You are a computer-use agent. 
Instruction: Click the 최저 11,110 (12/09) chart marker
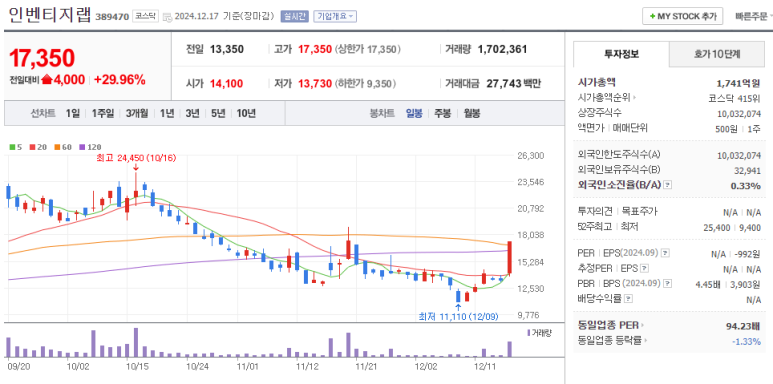[458, 316]
